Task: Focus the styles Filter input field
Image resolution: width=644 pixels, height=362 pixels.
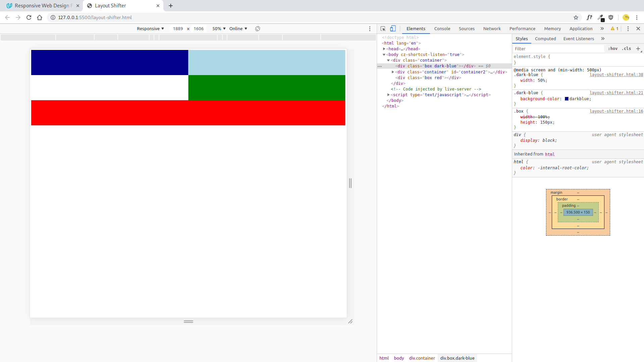Action: click(558, 49)
